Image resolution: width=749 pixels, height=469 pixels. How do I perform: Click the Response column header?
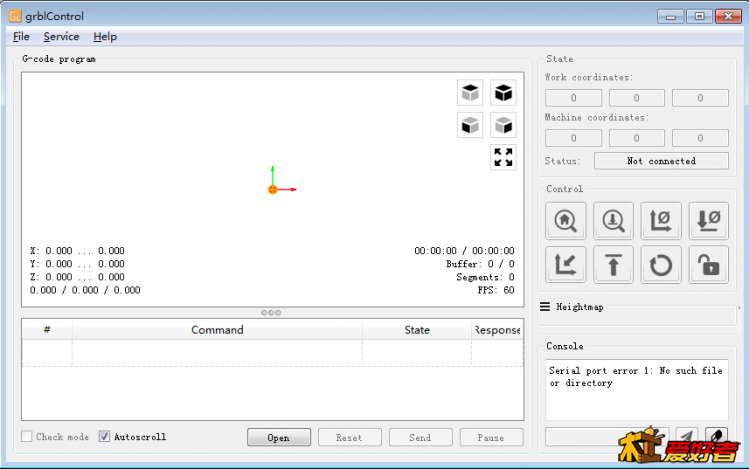497,330
